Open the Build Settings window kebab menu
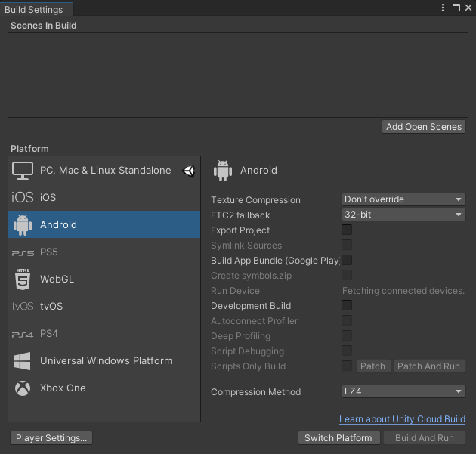The width and height of the screenshot is (476, 454). click(x=443, y=8)
